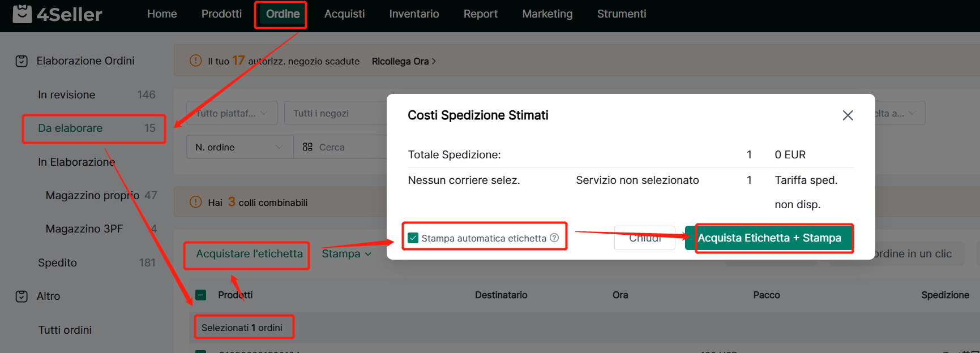
Task: Click the scan icon beside Cerca
Action: click(x=307, y=147)
